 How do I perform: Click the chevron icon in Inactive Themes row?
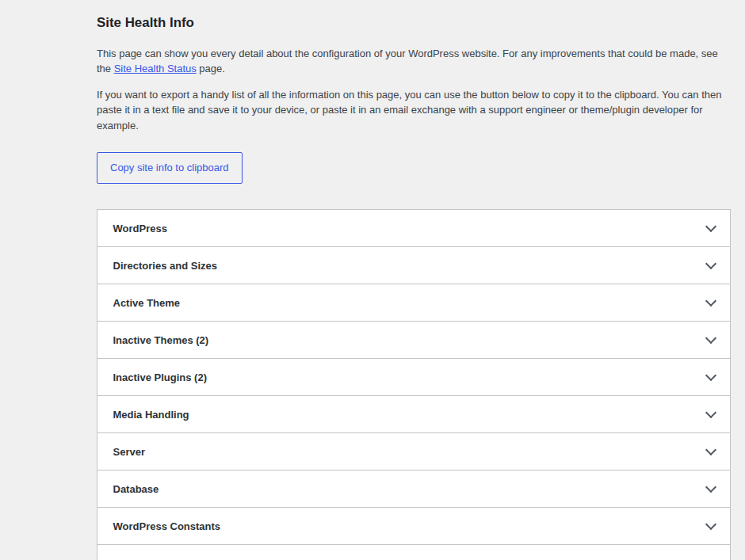(x=711, y=341)
